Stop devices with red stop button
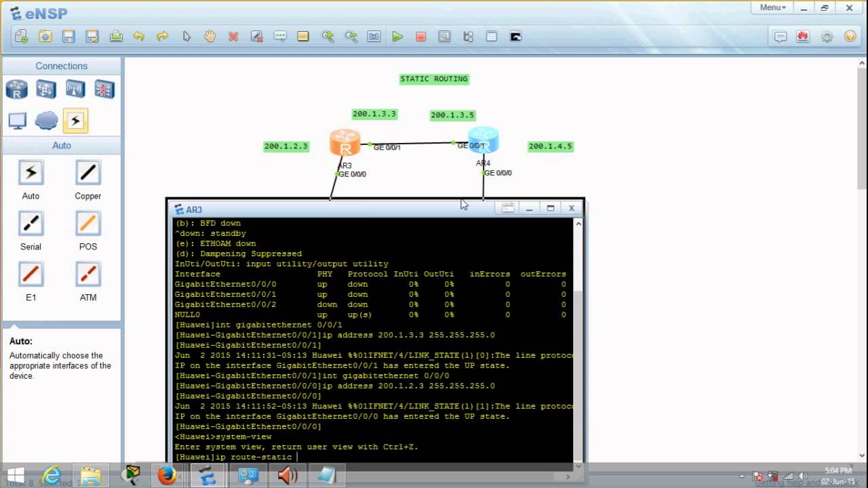The width and height of the screenshot is (868, 488). (x=420, y=37)
